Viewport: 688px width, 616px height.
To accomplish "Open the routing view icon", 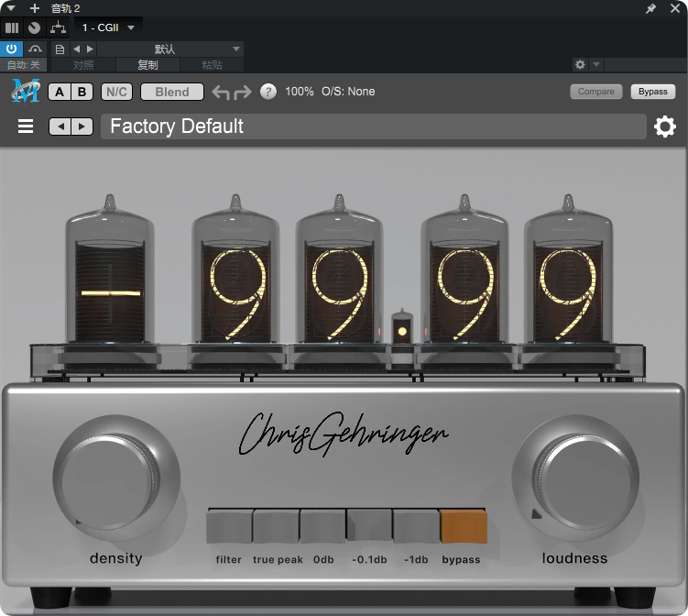I will click(58, 27).
